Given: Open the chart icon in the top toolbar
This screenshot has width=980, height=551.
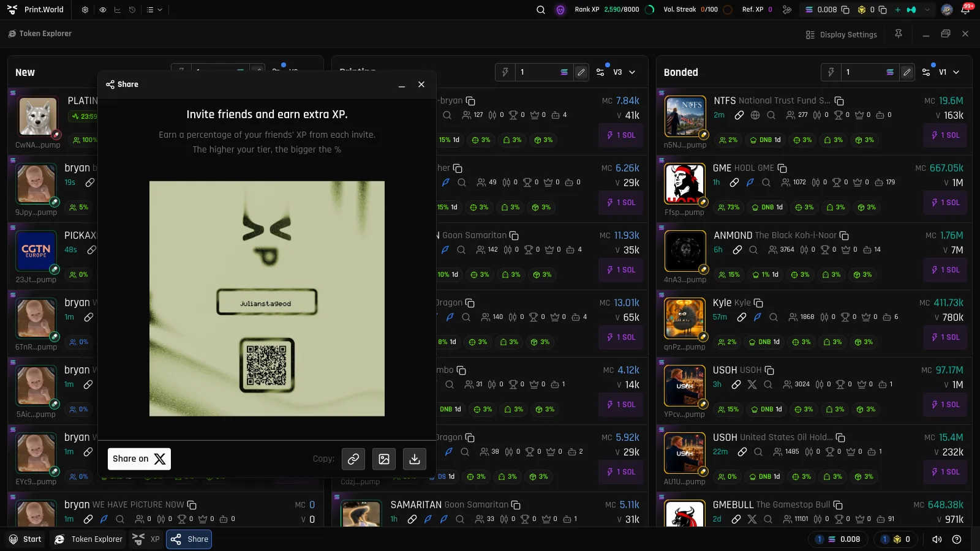Looking at the screenshot, I should (x=117, y=10).
